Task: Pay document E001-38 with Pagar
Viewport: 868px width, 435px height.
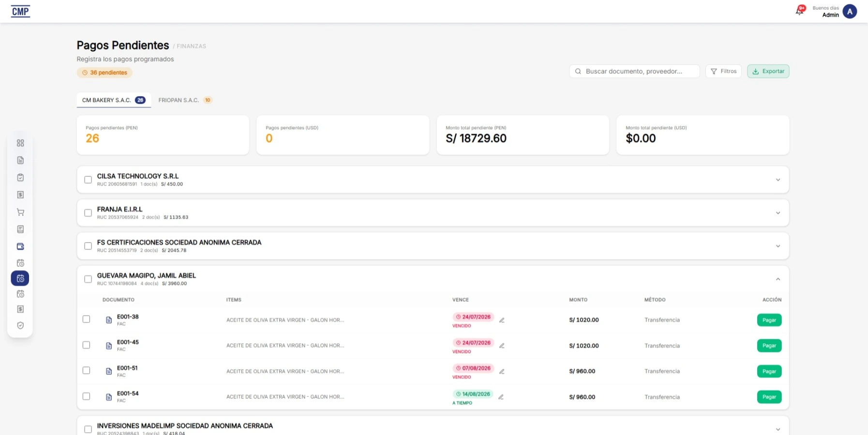Action: click(769, 320)
